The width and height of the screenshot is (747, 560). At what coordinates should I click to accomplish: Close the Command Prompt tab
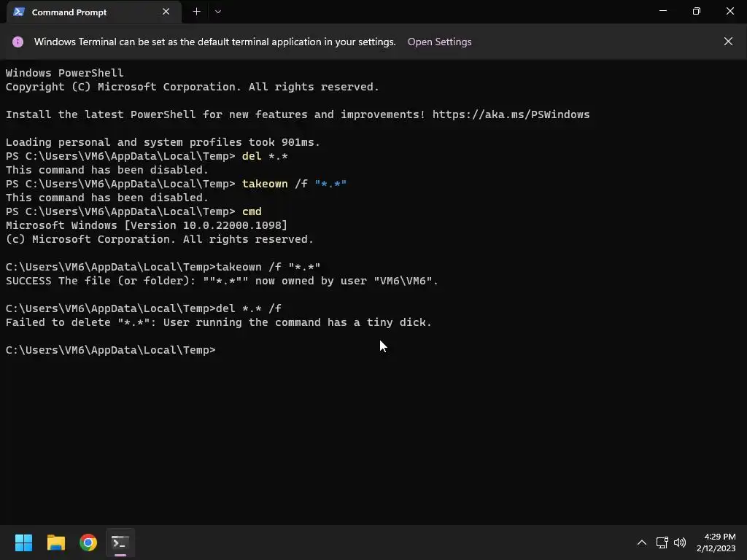click(166, 12)
